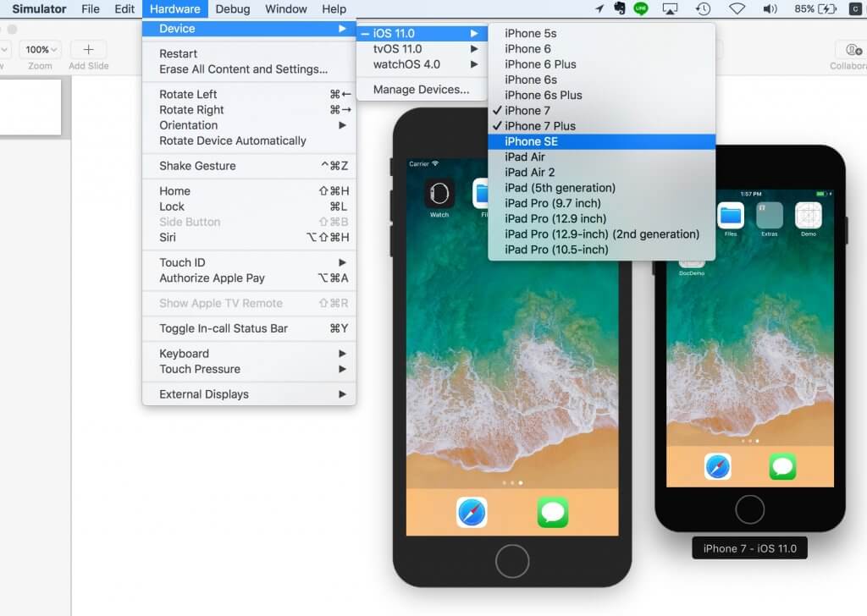Open the 100% zoom dropdown
The width and height of the screenshot is (867, 616).
pos(41,50)
